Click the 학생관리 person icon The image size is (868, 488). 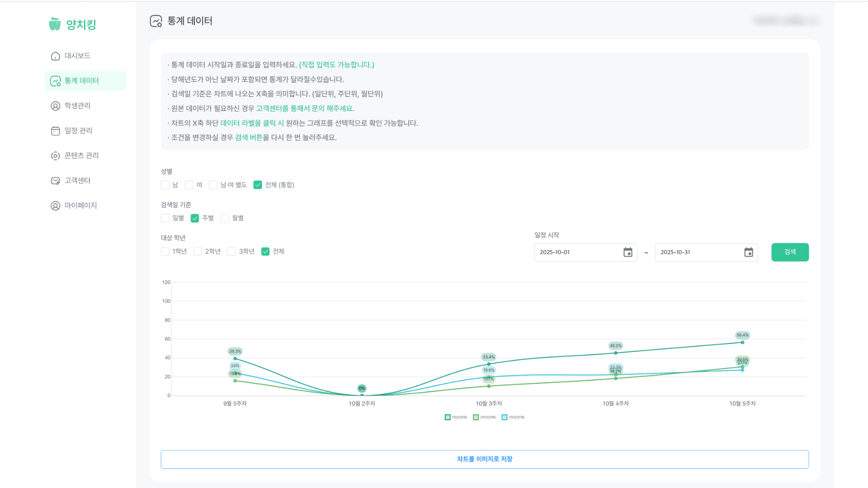click(55, 106)
